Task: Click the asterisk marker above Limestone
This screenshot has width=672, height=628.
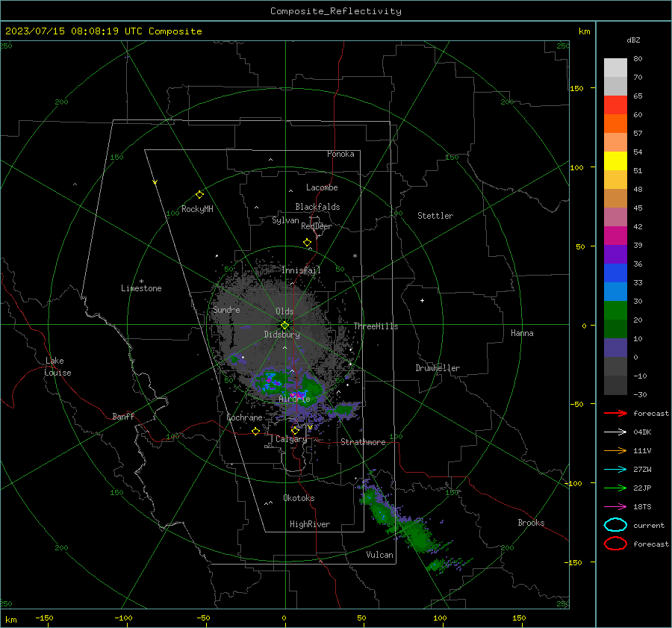Action: click(x=141, y=282)
